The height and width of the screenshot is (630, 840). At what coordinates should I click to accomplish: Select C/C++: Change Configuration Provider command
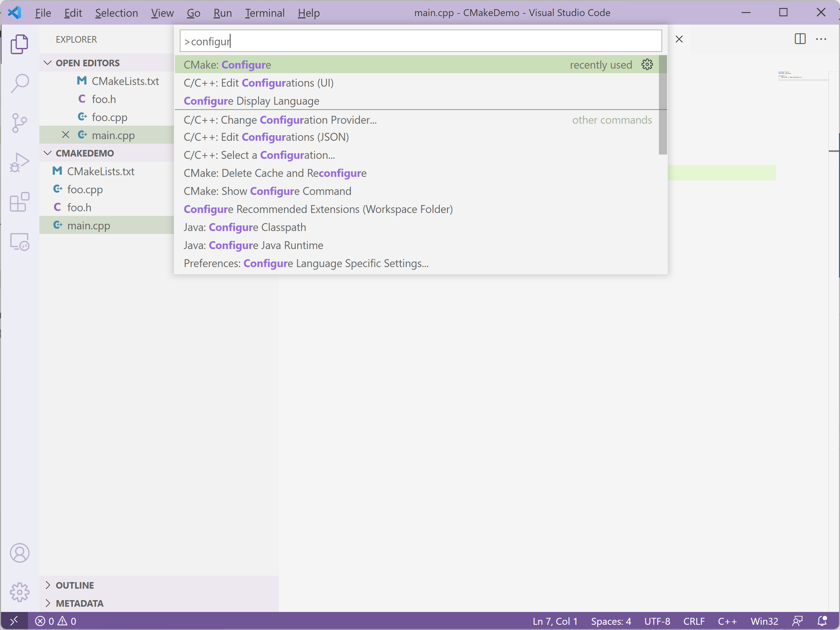(417, 120)
